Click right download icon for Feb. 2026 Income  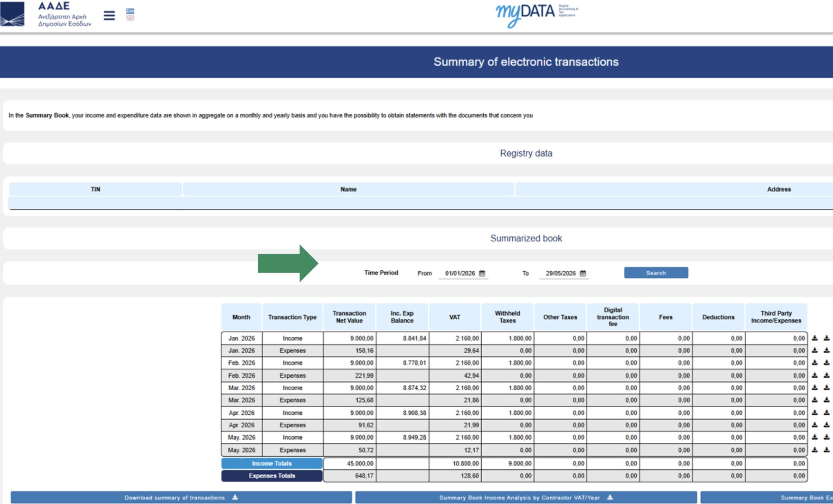coord(827,363)
